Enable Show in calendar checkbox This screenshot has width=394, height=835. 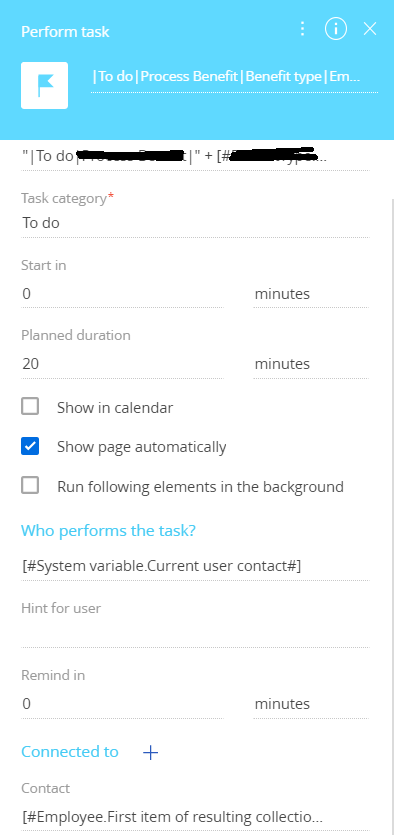(x=30, y=406)
